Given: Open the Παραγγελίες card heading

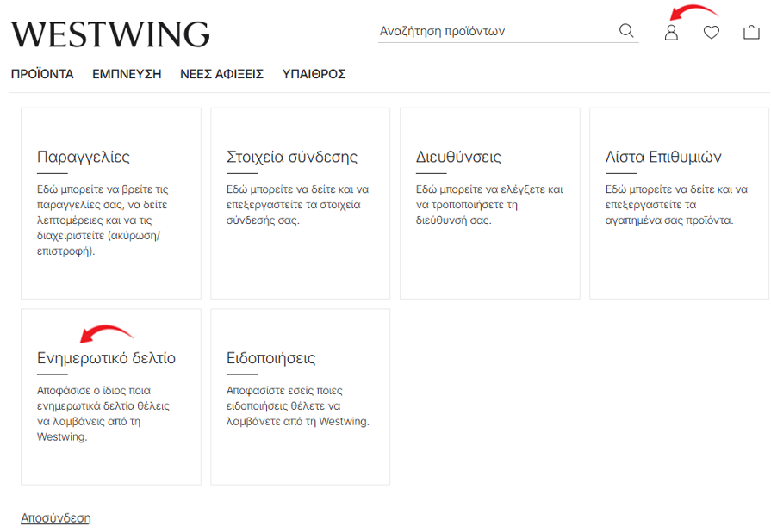Looking at the screenshot, I should (84, 157).
